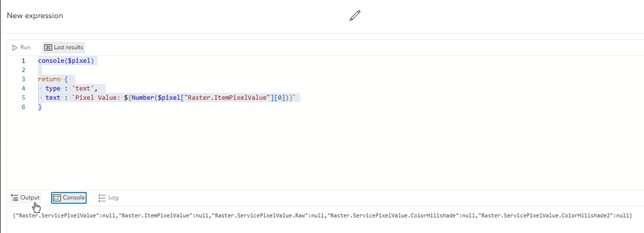Click the closing brace on line 6
This screenshot has height=233, width=644.
point(40,107)
